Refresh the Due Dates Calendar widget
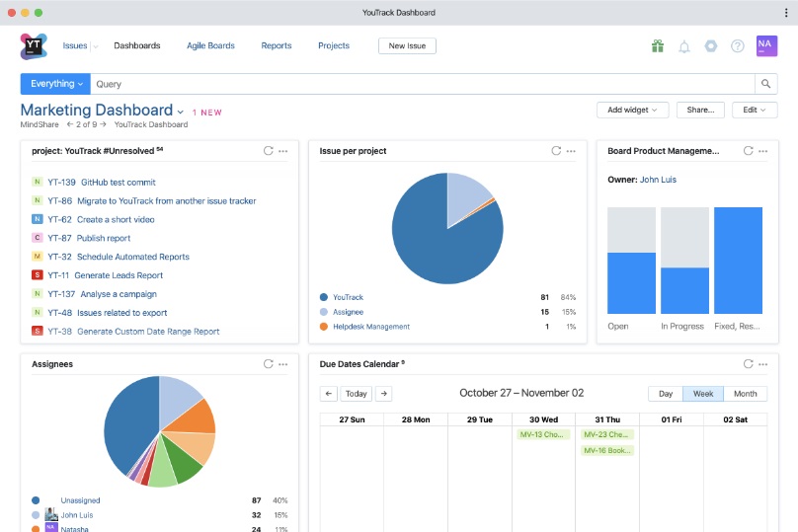Screen dimensions: 798x532 (749, 363)
